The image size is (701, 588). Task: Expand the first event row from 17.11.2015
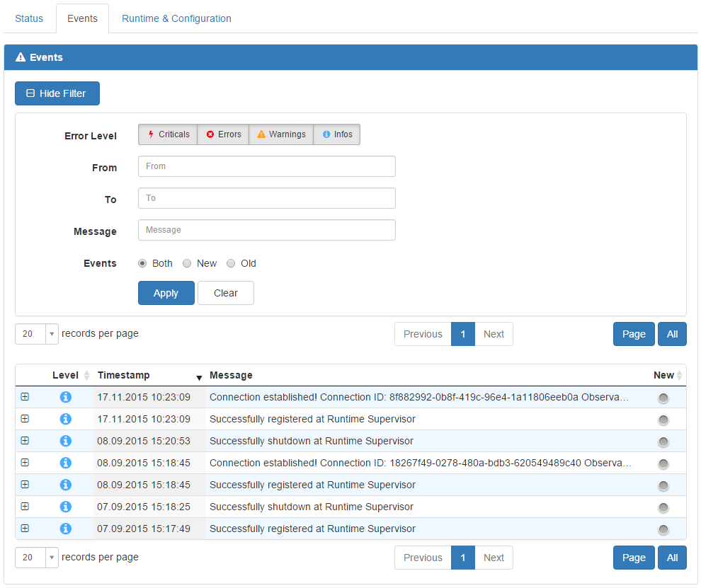tap(25, 397)
